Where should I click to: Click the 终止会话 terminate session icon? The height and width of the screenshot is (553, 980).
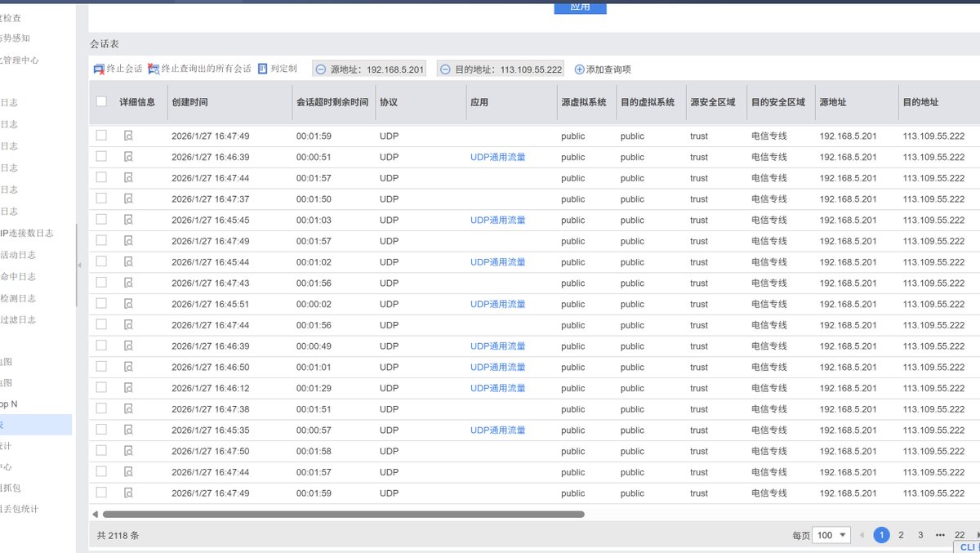point(99,69)
